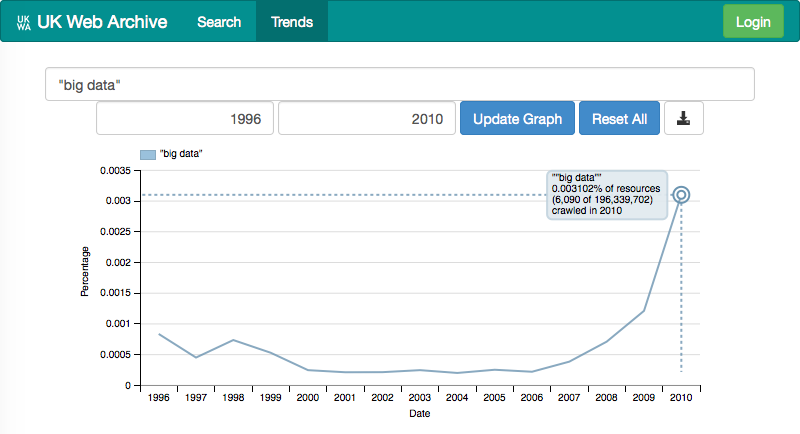Screen dimensions: 800x434
Task: Click the trend line's 1998 peak
Action: coord(232,340)
